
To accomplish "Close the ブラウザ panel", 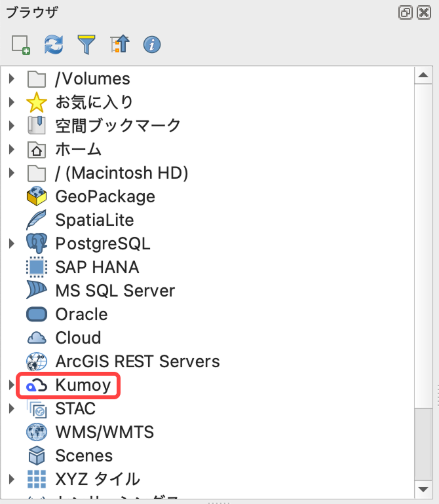I will [423, 12].
